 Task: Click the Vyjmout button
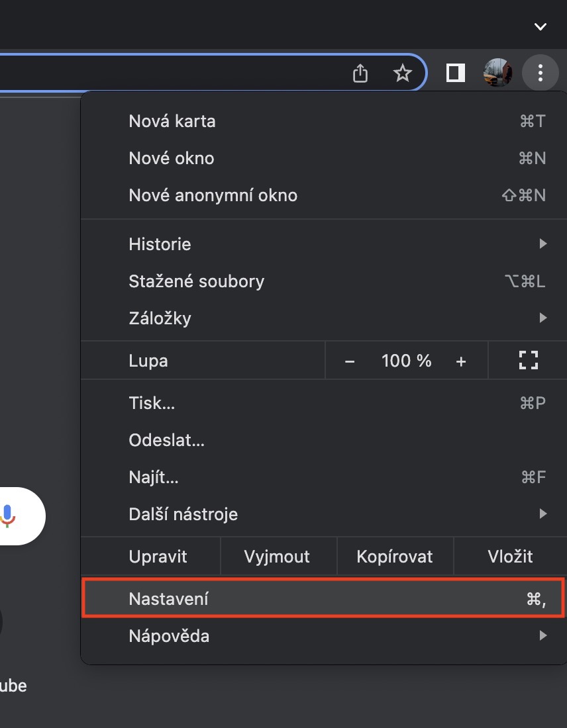277,557
